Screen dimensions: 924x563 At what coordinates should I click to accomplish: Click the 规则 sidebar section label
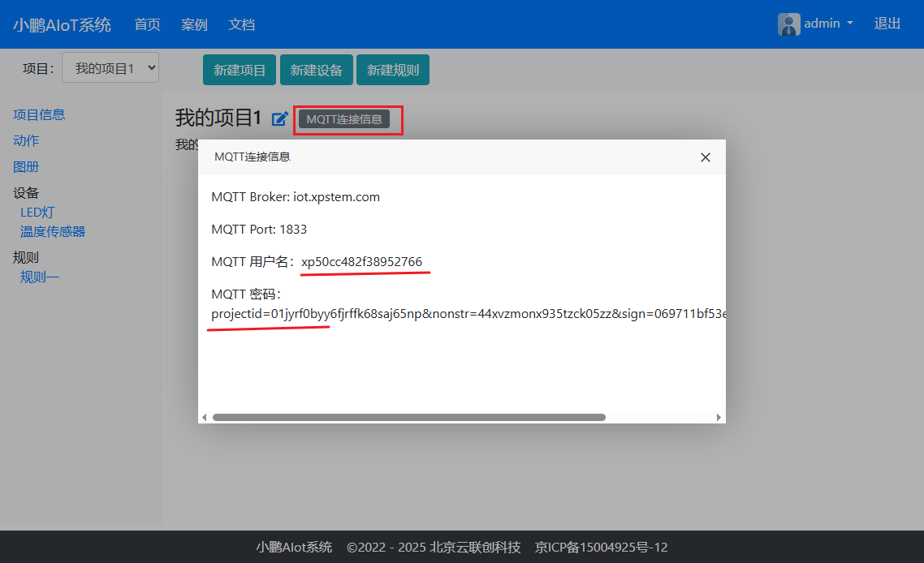26,257
